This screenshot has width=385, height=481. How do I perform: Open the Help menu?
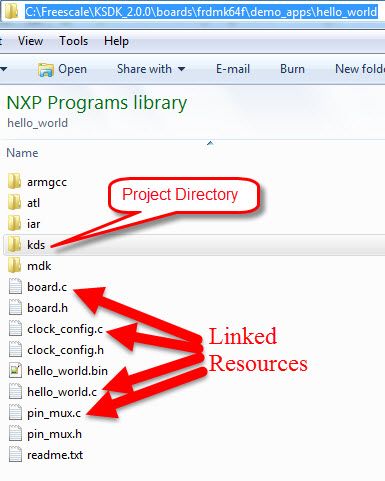click(116, 41)
